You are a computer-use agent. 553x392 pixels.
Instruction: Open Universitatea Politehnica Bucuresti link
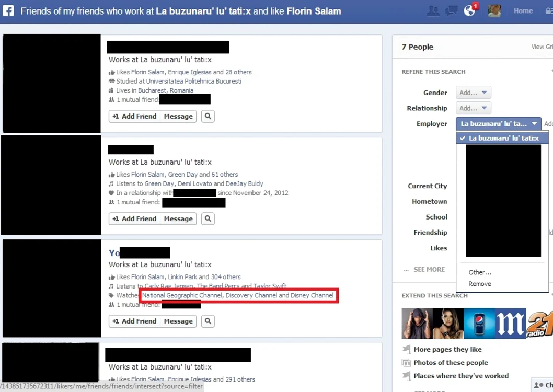pos(193,81)
